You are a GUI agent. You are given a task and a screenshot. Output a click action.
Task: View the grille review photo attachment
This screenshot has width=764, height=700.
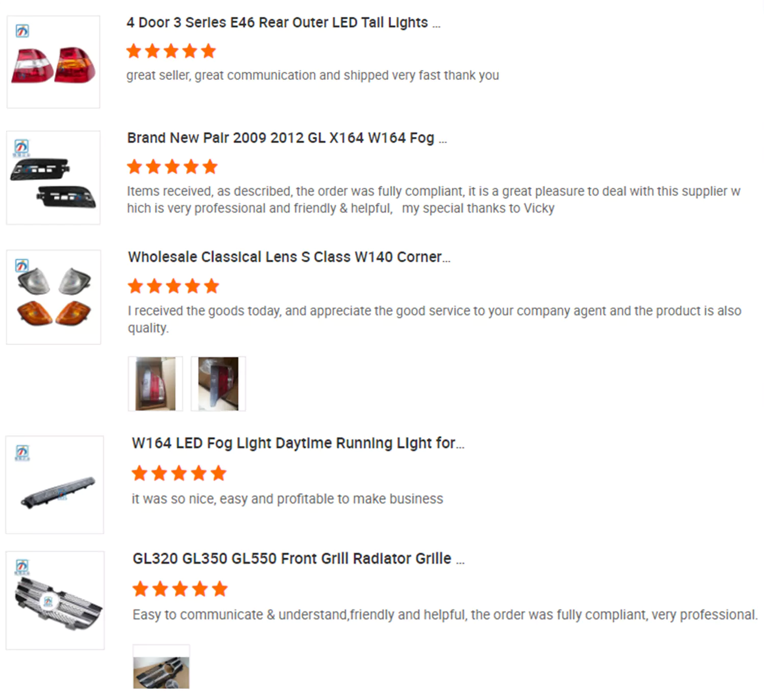click(x=161, y=667)
